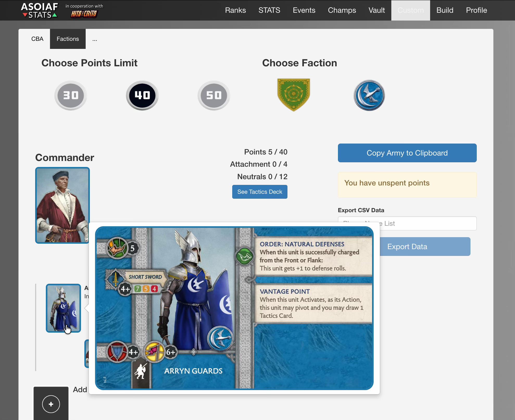The width and height of the screenshot is (515, 420).
Task: Select the 40 points limit badge
Action: 142,95
